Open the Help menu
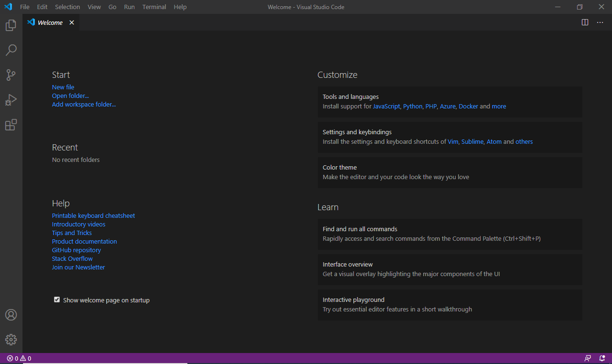Viewport: 612px width, 364px height. [180, 7]
